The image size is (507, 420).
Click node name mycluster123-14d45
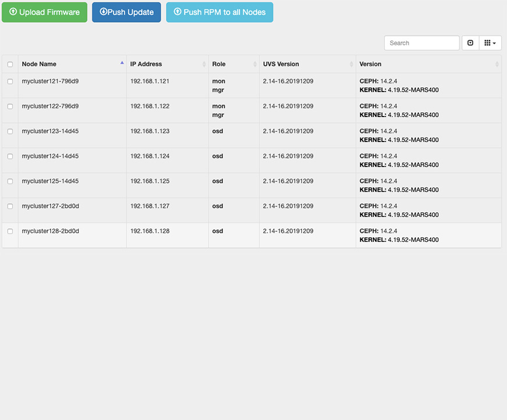click(50, 131)
